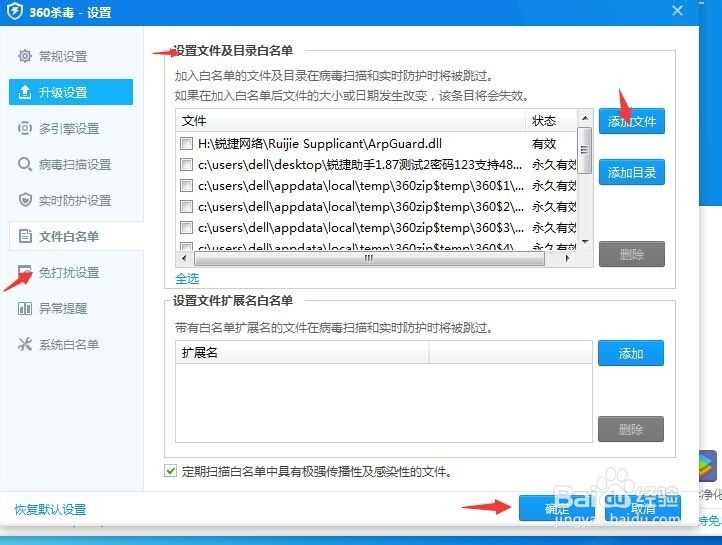This screenshot has width=722, height=545.
Task: Click the 文件 column header
Action: click(350, 121)
